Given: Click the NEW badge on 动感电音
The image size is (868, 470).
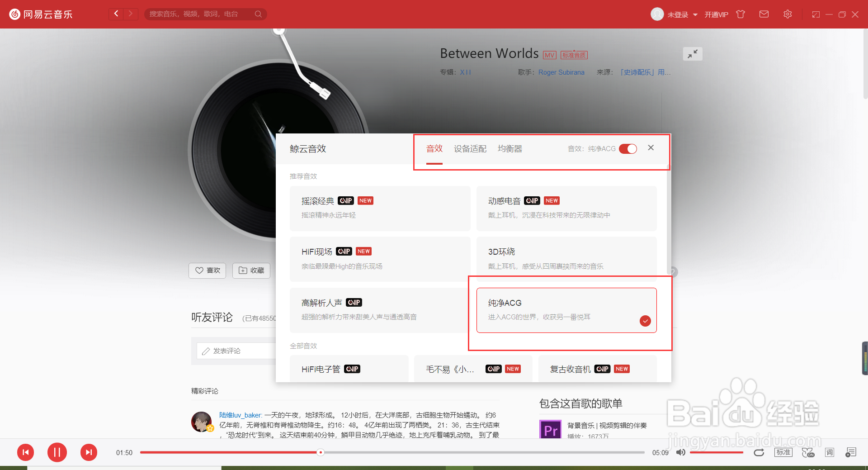Looking at the screenshot, I should click(552, 201).
